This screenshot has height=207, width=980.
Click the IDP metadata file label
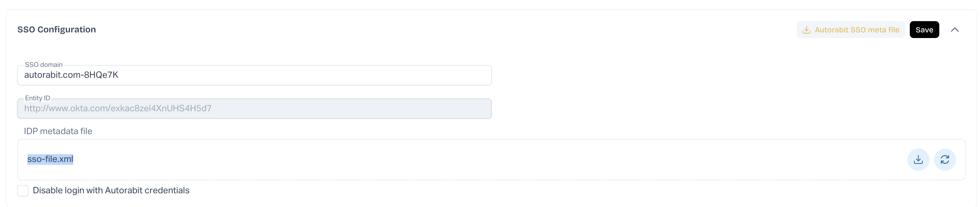coord(58,131)
